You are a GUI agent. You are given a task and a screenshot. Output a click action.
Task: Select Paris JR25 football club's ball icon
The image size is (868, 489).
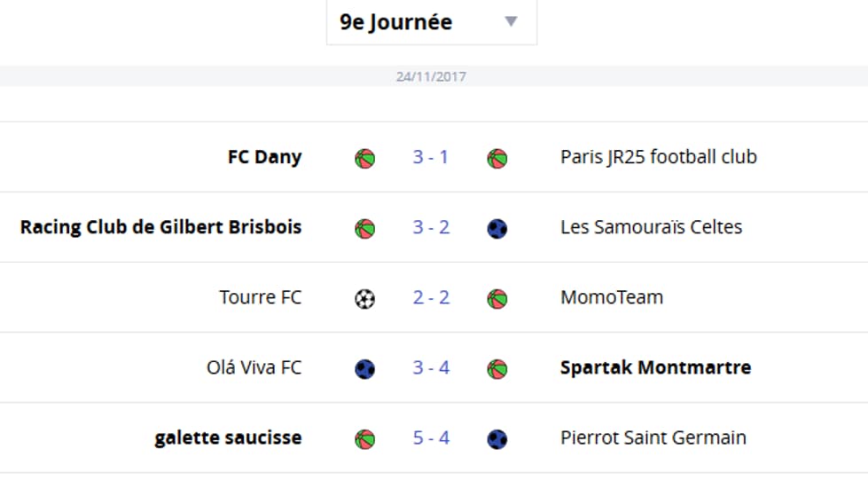click(x=497, y=158)
